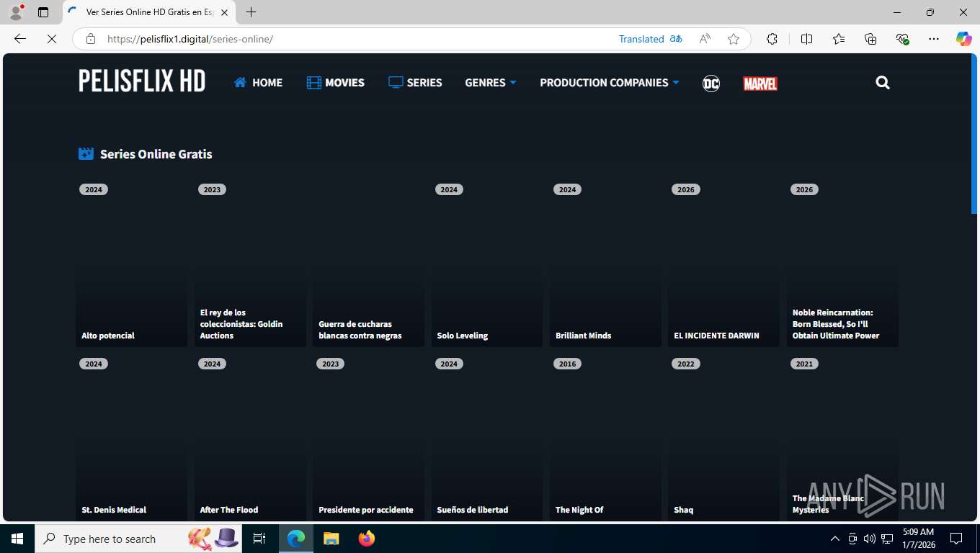Open Noble Reincarnation series card
This screenshot has height=553, width=980.
click(842, 263)
